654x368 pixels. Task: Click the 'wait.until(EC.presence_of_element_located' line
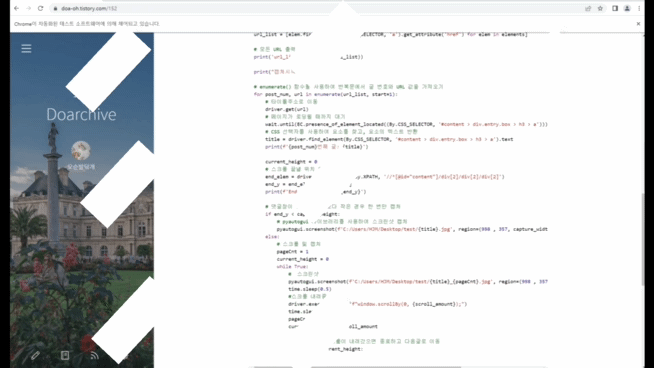coord(406,124)
